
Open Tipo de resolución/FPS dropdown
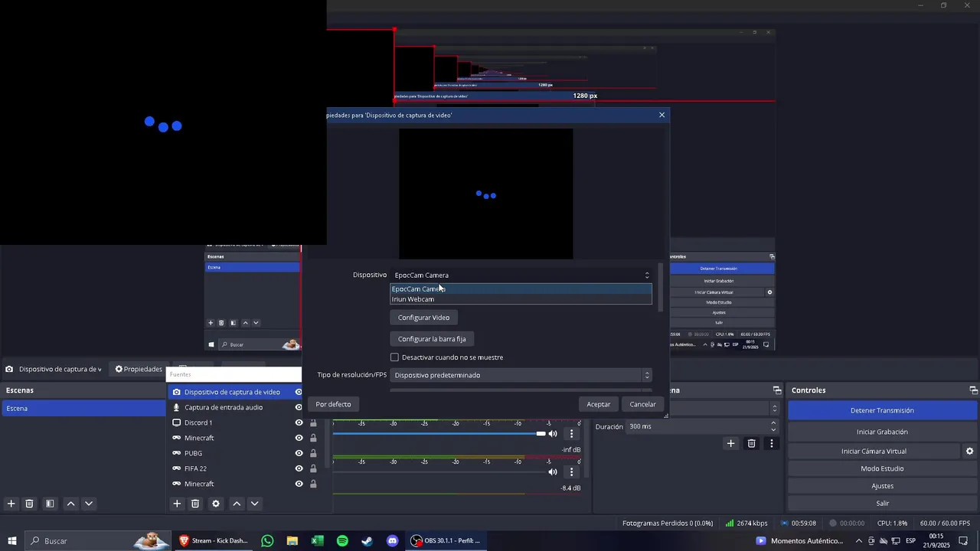(521, 375)
